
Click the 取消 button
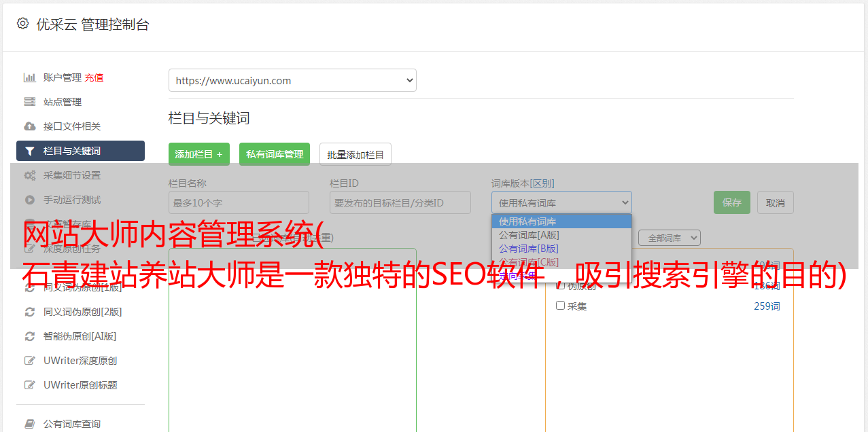click(776, 202)
